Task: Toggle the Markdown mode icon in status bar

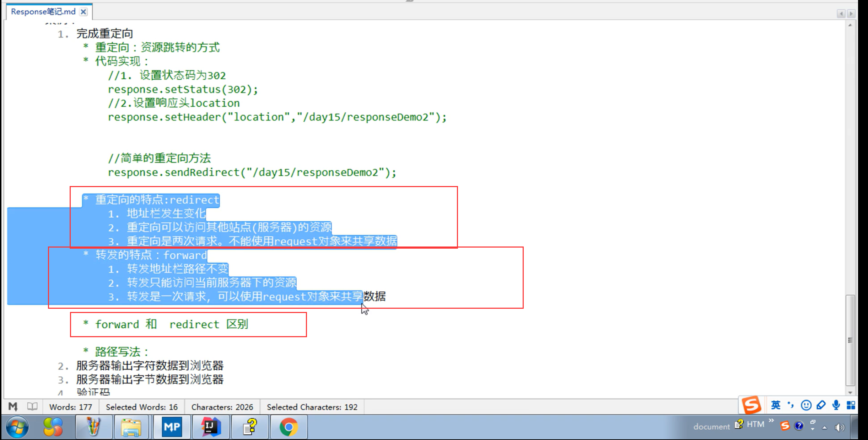Action: (13, 407)
